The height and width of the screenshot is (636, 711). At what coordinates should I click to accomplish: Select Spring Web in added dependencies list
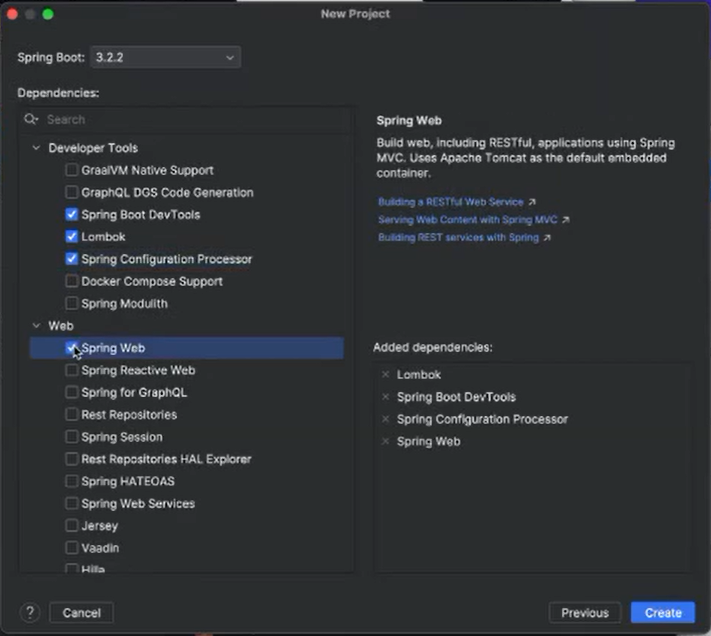point(429,441)
